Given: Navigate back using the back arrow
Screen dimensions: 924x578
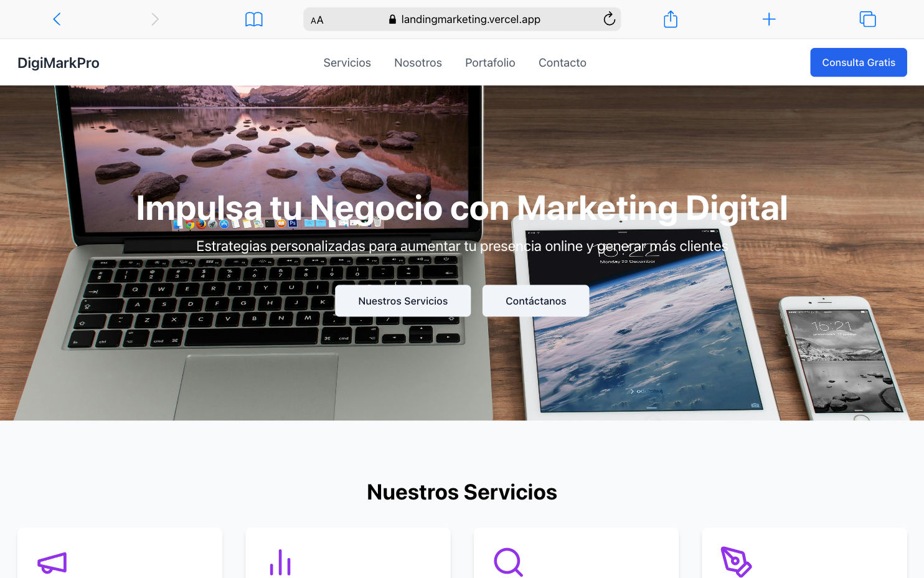Looking at the screenshot, I should coord(57,19).
